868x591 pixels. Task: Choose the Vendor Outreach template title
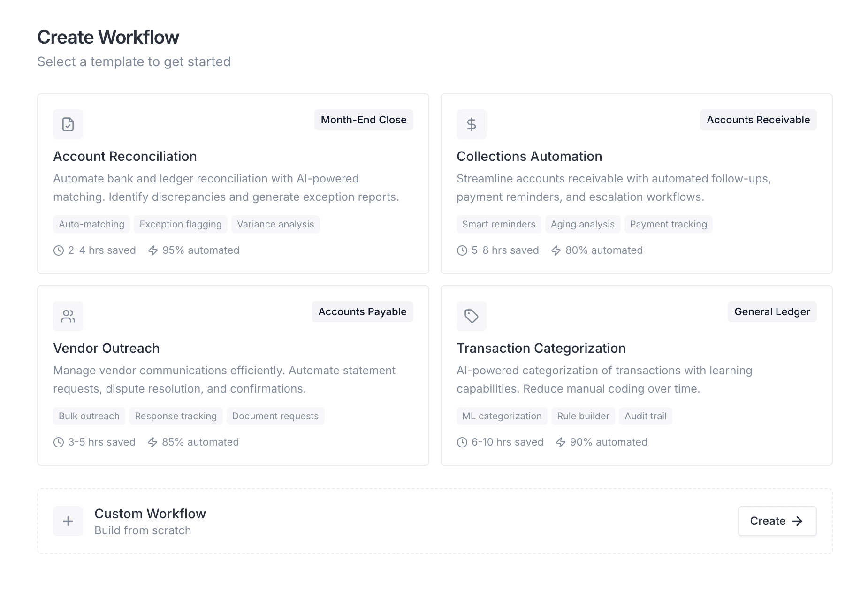click(107, 348)
